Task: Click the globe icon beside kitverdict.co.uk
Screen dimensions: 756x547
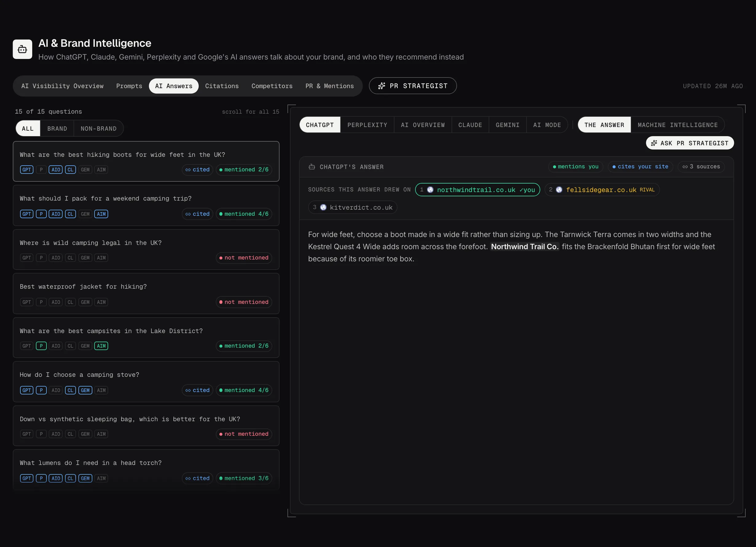Action: coord(323,207)
